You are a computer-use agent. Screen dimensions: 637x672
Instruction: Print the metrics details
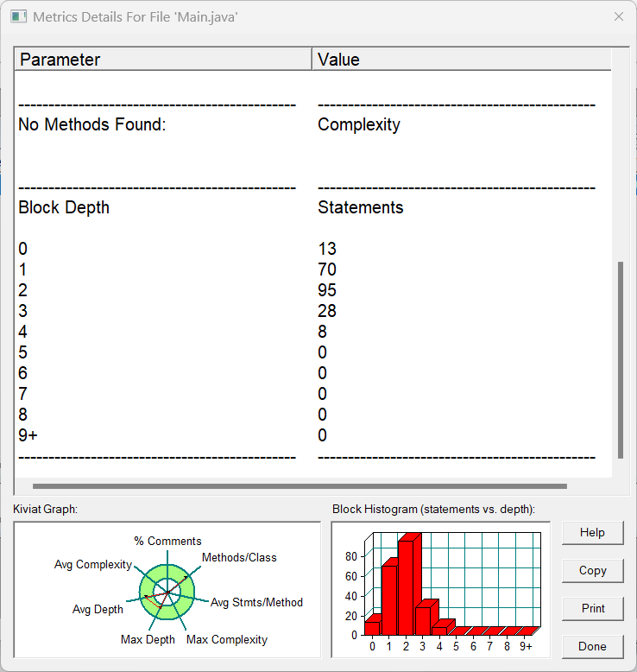click(592, 609)
